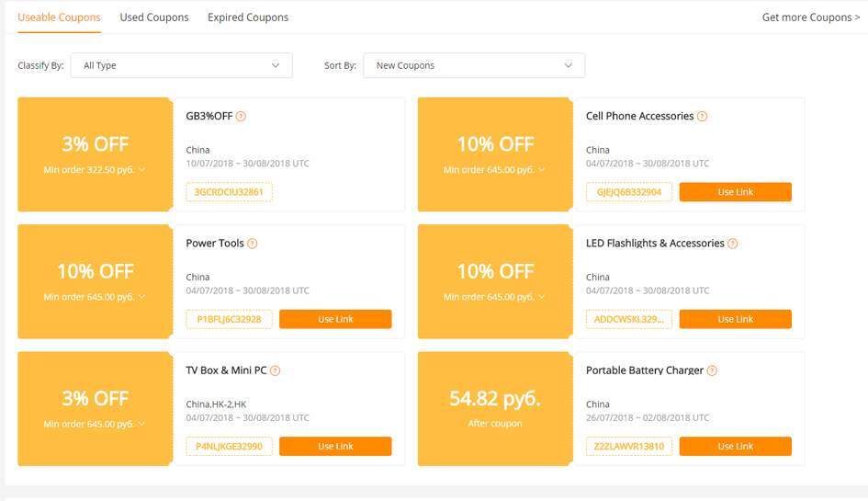Open the Classify By All Type dropdown

pyautogui.click(x=181, y=65)
